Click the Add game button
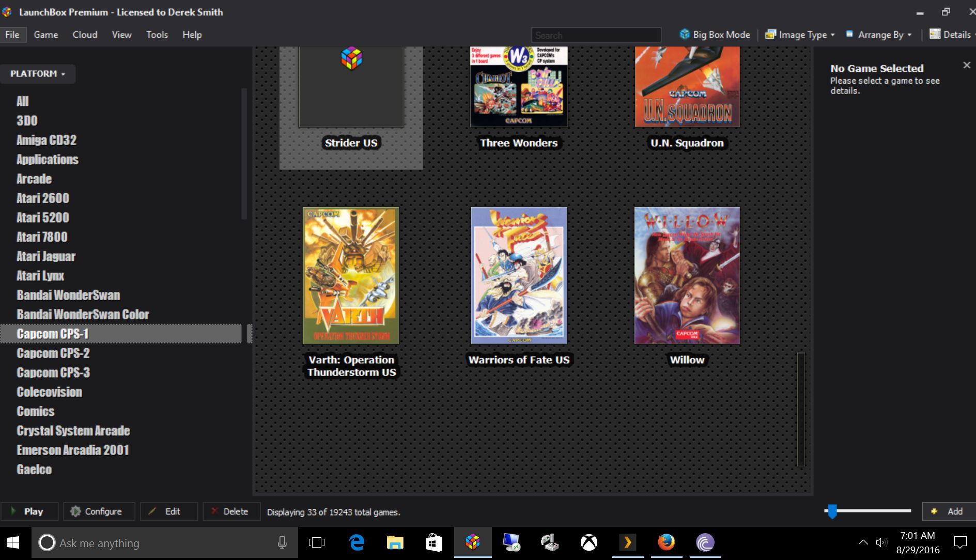Screen dimensions: 976x560 pos(949,511)
